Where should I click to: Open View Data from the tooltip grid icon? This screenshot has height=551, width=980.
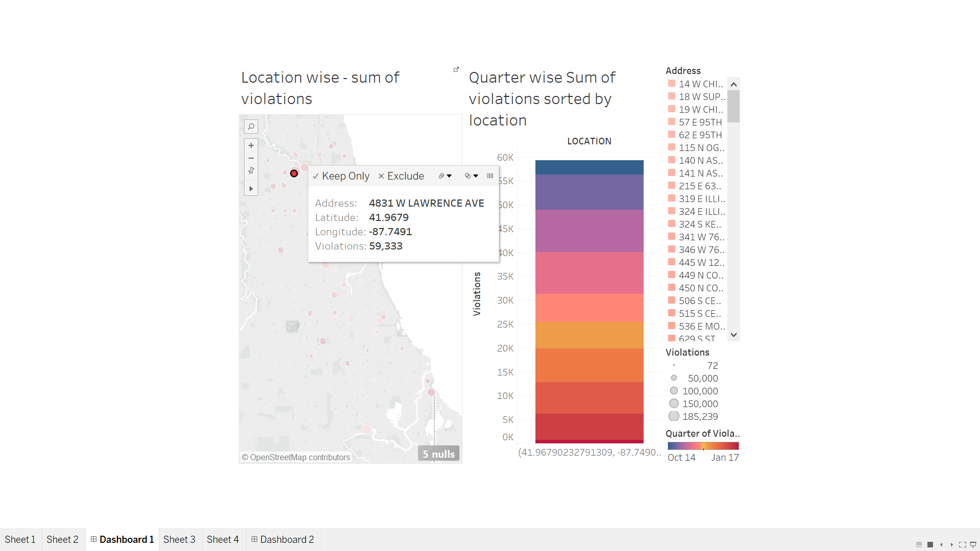click(489, 176)
